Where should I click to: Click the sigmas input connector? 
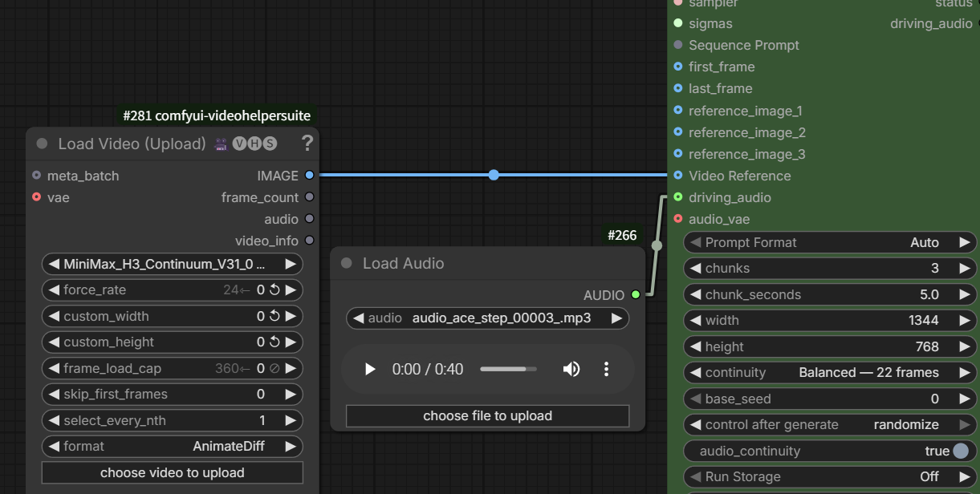point(678,23)
